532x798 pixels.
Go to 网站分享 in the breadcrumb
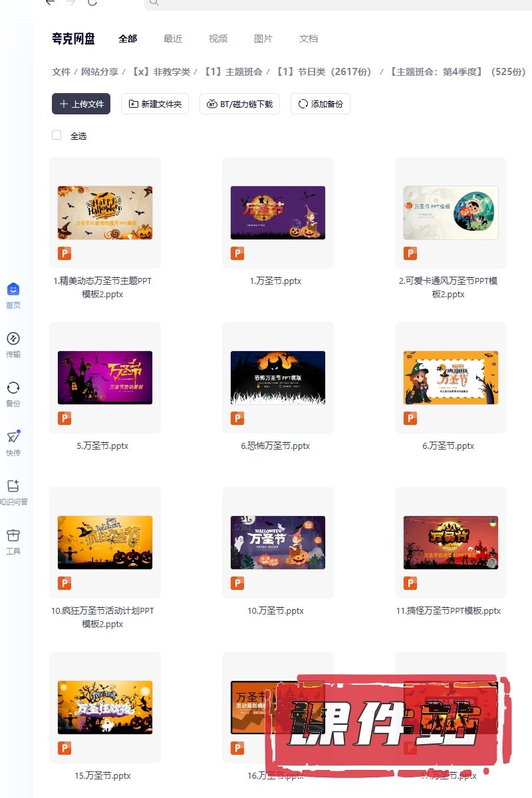[x=100, y=72]
